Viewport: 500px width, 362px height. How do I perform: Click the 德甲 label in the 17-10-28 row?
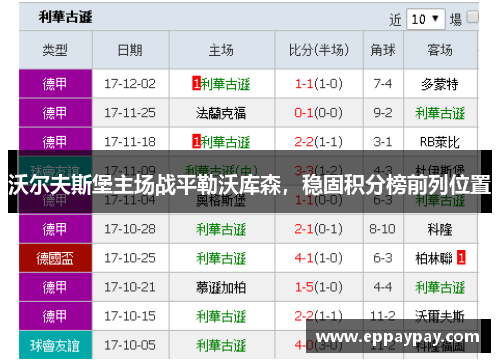pos(55,229)
